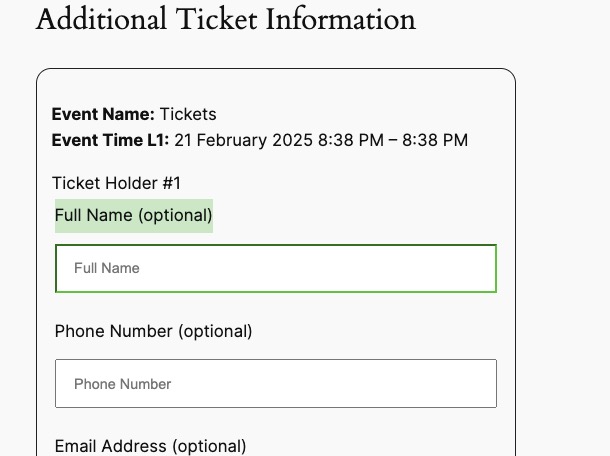
Task: Click the 21 February 2025 date text
Action: coord(244,140)
